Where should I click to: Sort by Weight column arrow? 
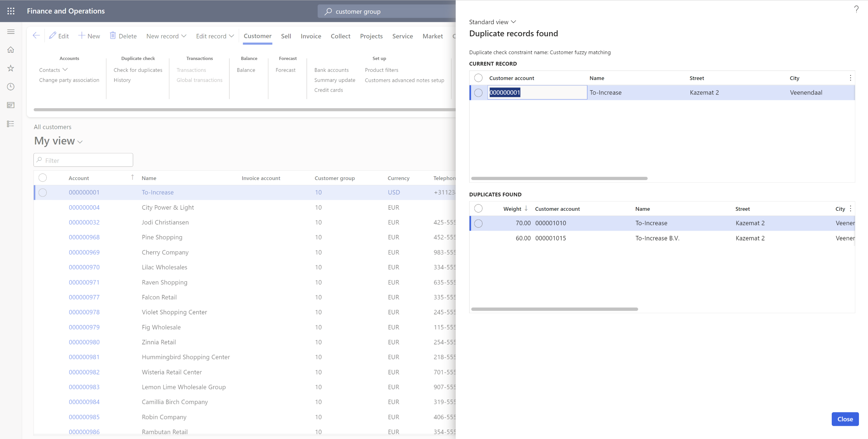click(x=526, y=208)
